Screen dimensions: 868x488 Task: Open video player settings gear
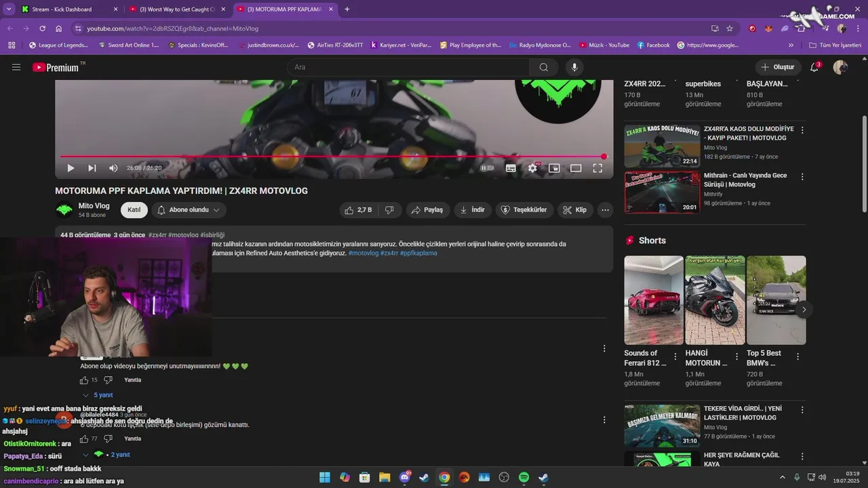pyautogui.click(x=532, y=168)
